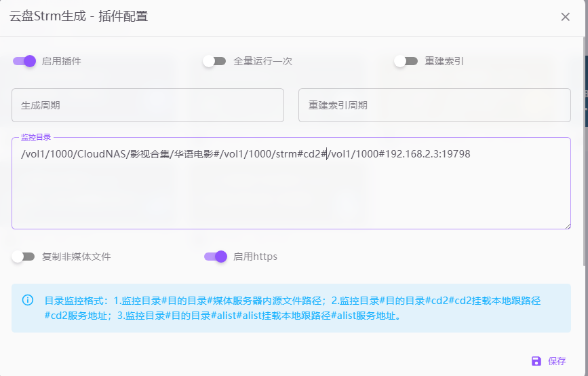Turn off the 启用https switch

(216, 257)
